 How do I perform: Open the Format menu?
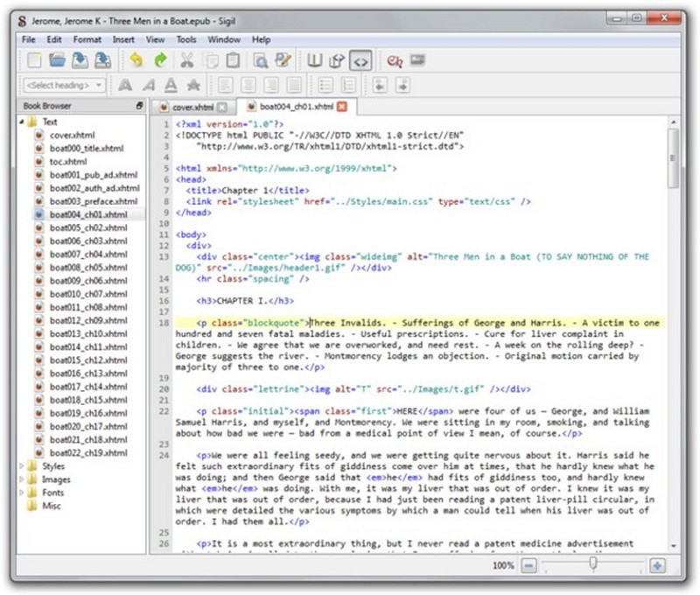(87, 39)
